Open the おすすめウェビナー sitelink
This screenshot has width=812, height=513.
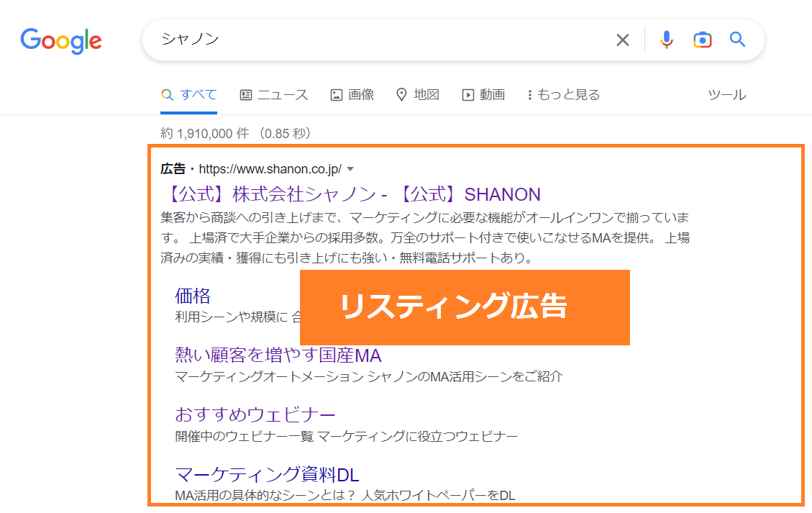click(255, 414)
